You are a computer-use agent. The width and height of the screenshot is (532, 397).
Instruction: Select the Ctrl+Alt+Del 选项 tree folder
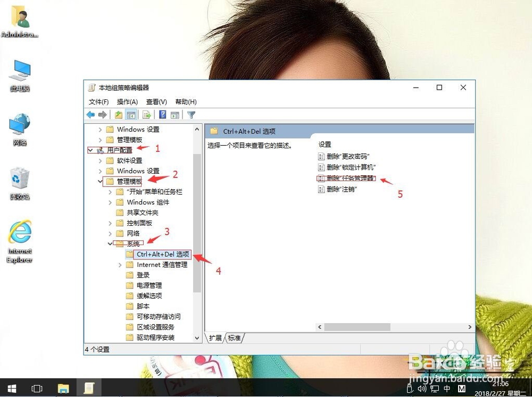pos(158,254)
